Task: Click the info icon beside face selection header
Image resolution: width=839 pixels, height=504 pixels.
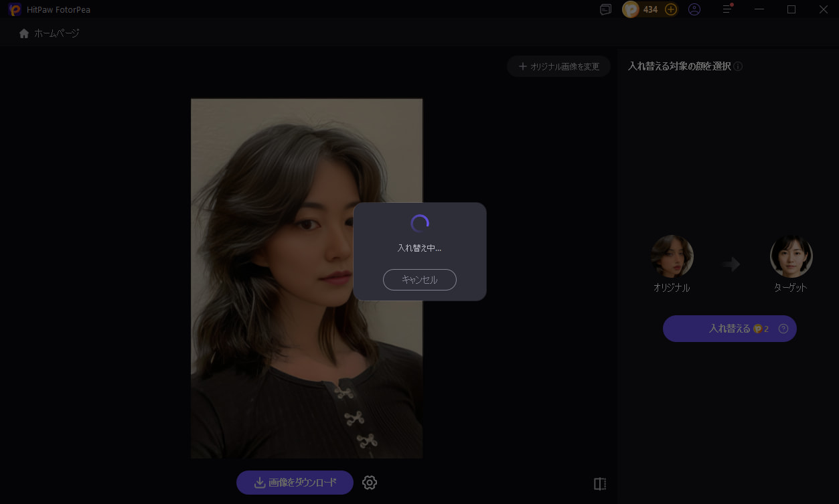Action: [739, 66]
